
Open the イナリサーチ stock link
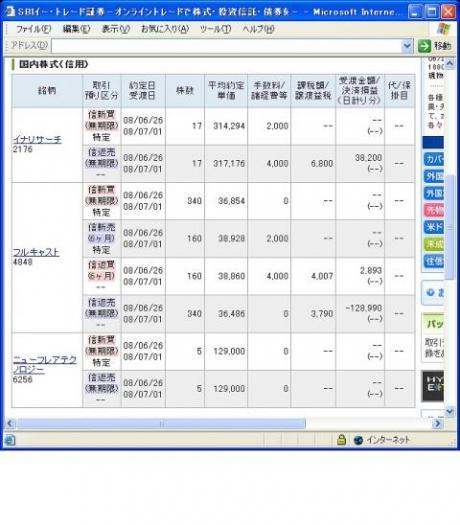point(37,139)
